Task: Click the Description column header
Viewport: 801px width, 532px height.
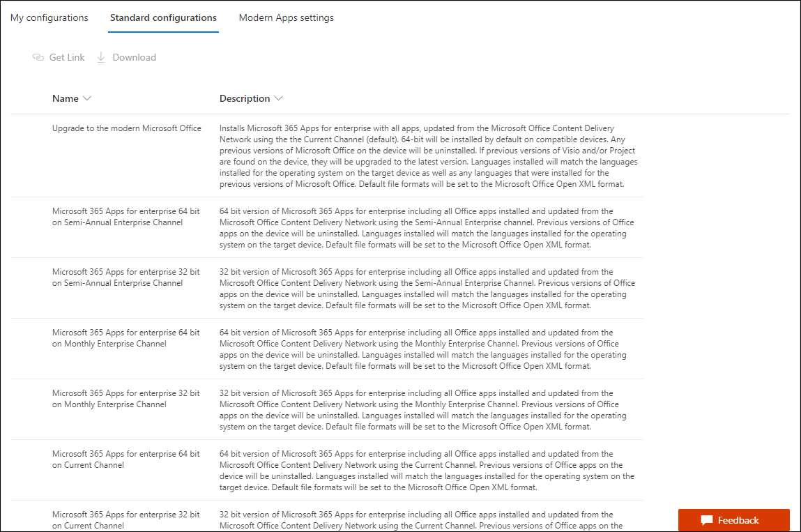Action: tap(245, 98)
